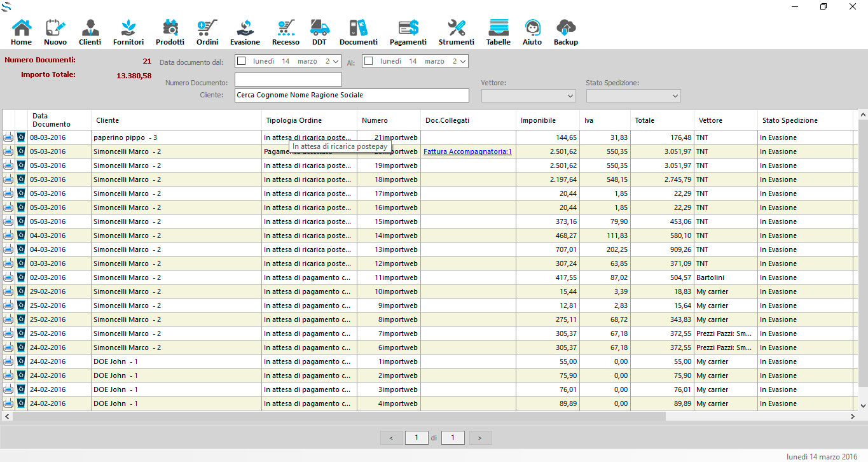Open the 'Fattura Accompagnatoria:1' link
The width and height of the screenshot is (868, 462).
pyautogui.click(x=467, y=151)
